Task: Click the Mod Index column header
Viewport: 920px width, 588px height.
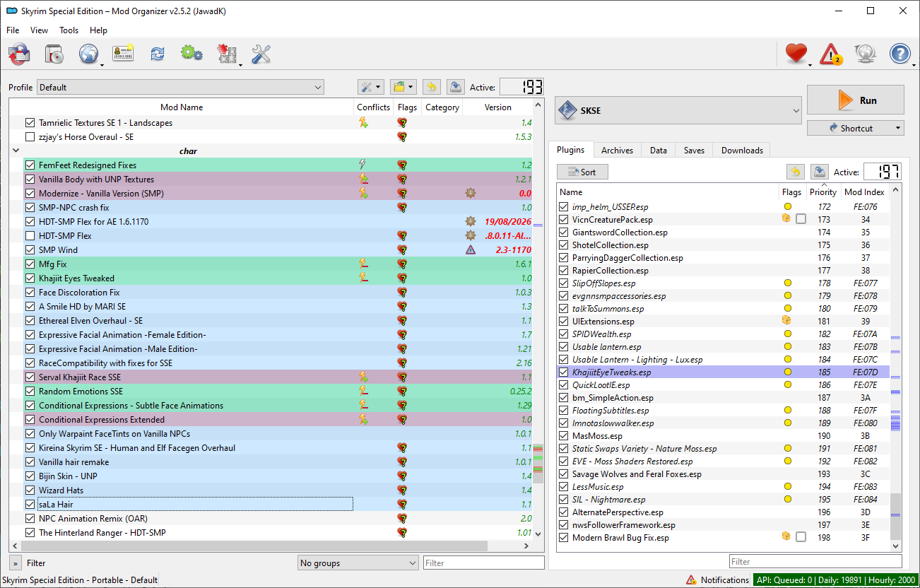Action: [864, 192]
